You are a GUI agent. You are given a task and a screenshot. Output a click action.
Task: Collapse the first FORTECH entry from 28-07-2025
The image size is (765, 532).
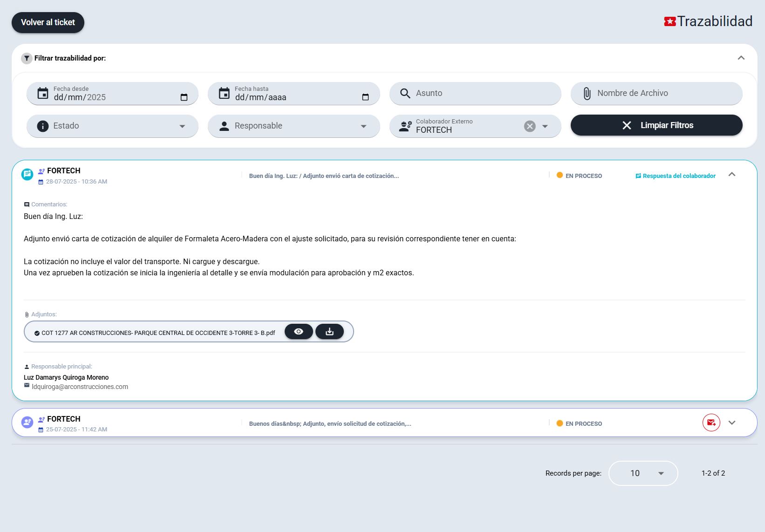click(732, 175)
